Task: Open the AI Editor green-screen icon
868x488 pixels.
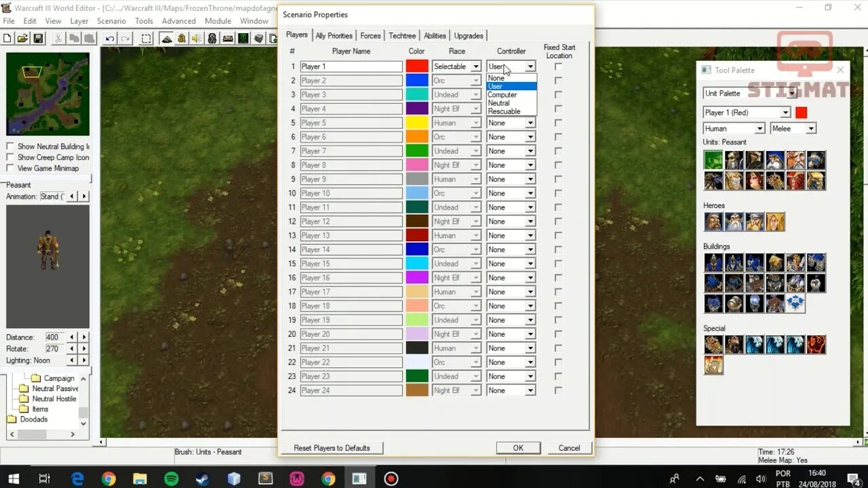Action: point(243,39)
